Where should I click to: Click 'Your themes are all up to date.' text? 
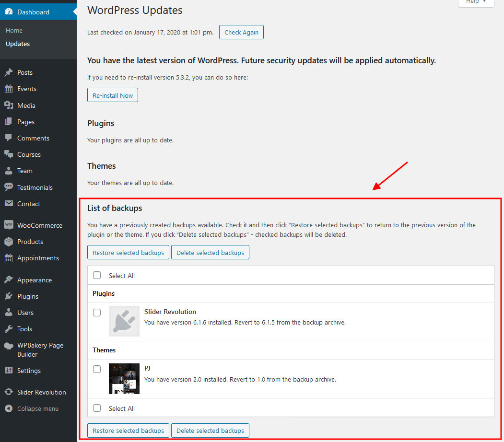[x=130, y=183]
